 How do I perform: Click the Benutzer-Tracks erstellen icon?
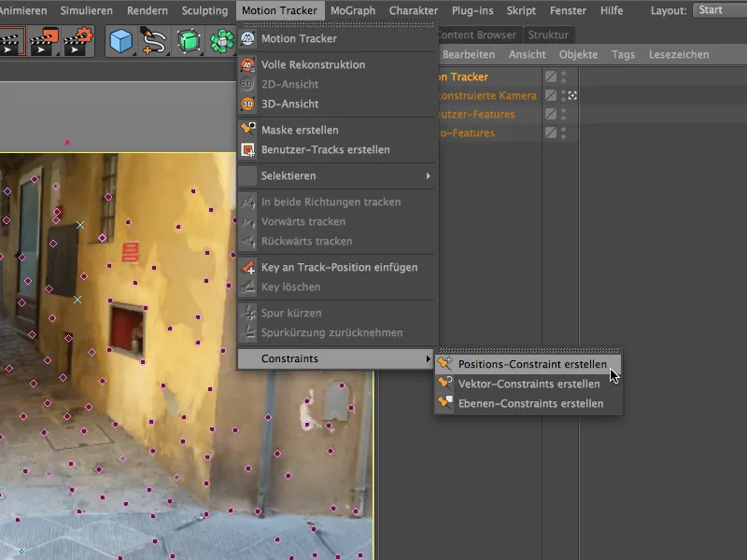pyautogui.click(x=247, y=149)
